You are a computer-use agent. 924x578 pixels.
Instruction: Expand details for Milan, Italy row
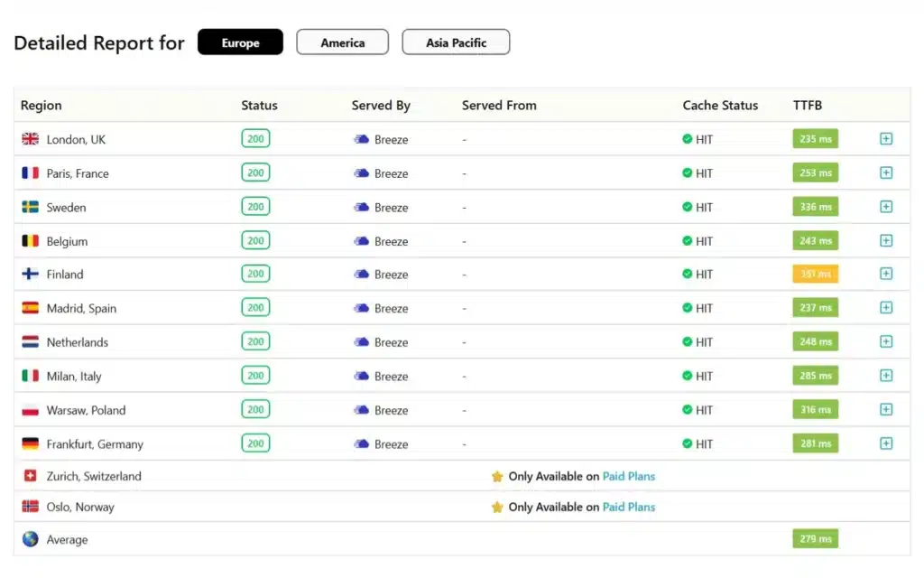pyautogui.click(x=886, y=376)
